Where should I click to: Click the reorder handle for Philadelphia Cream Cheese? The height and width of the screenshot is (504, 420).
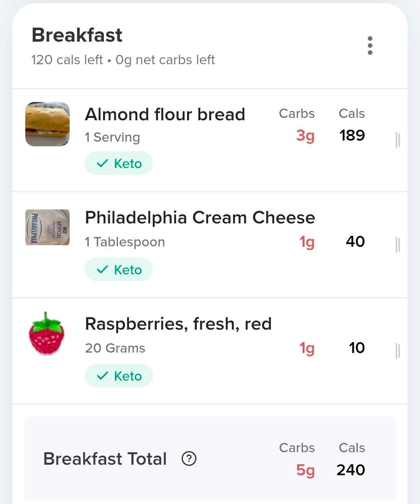pyautogui.click(x=397, y=244)
